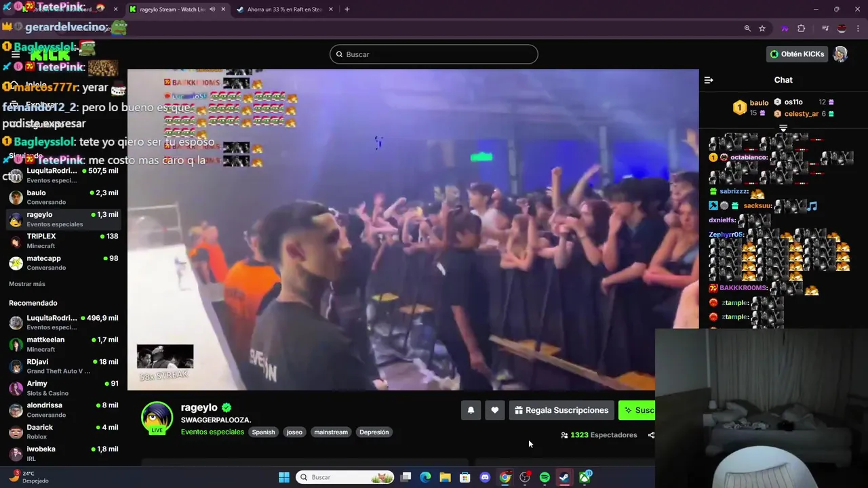Open matecapp channel in sidebar
The width and height of the screenshot is (868, 488).
(64, 262)
